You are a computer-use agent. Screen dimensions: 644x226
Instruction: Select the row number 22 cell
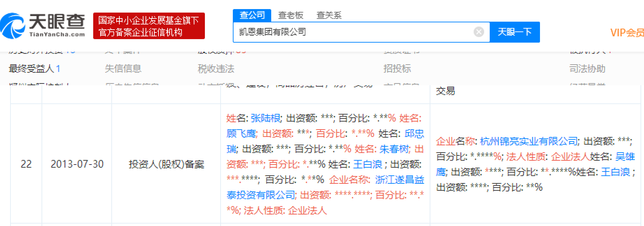click(x=26, y=164)
